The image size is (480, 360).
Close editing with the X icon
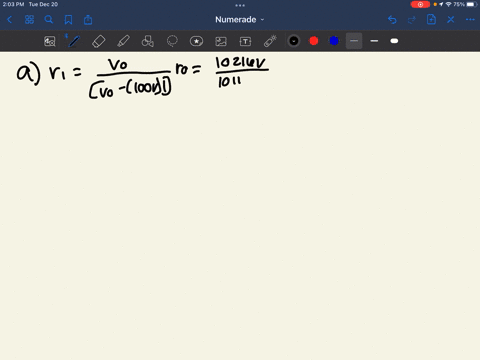pyautogui.click(x=451, y=20)
